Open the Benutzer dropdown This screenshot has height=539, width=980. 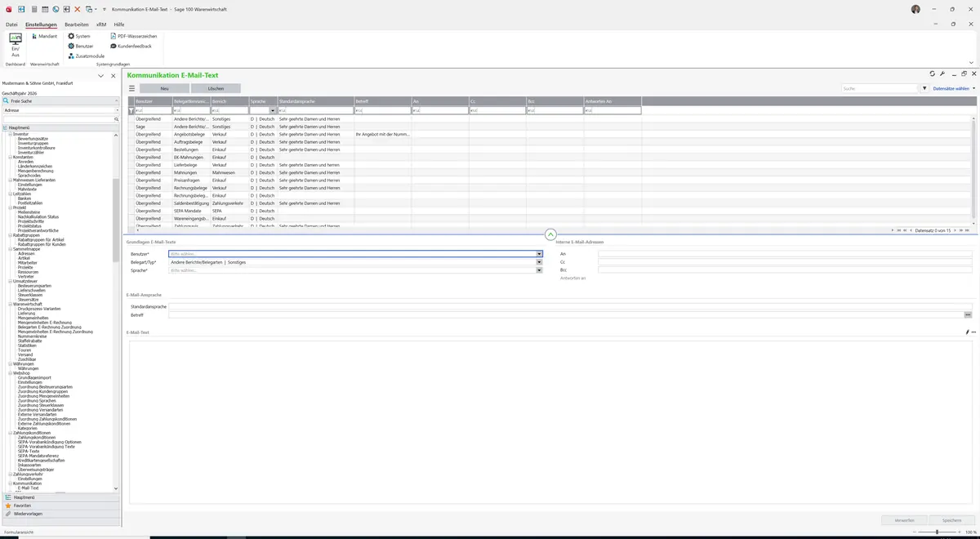tap(539, 254)
